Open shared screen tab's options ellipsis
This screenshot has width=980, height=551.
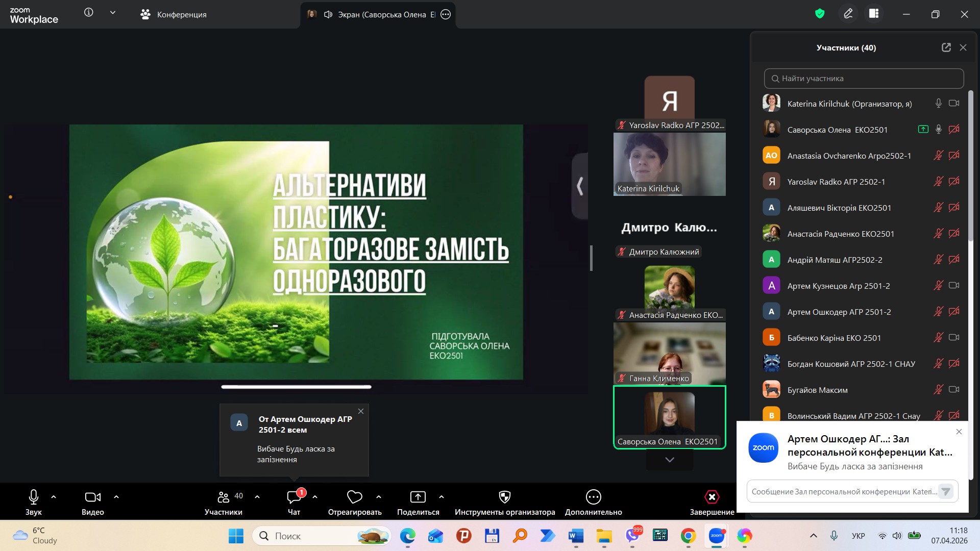point(446,14)
